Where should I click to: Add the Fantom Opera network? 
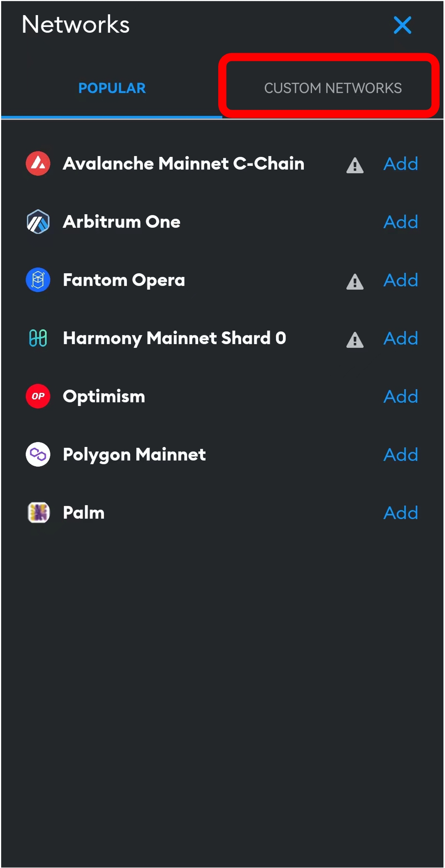click(x=400, y=280)
